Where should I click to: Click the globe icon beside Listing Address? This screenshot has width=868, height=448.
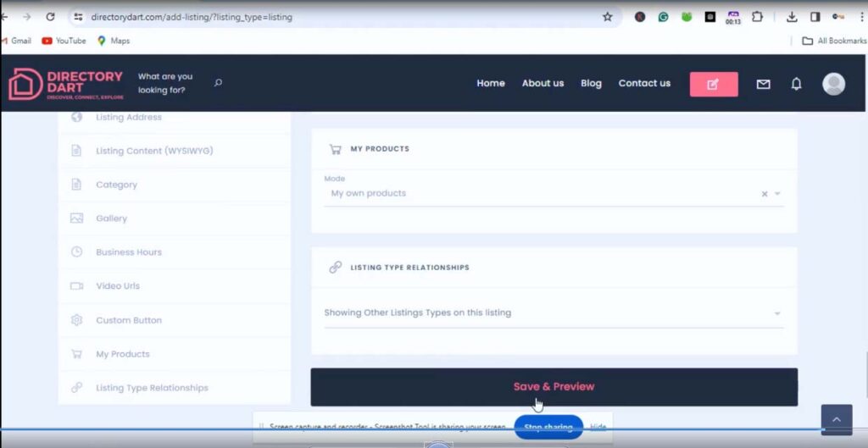[76, 117]
